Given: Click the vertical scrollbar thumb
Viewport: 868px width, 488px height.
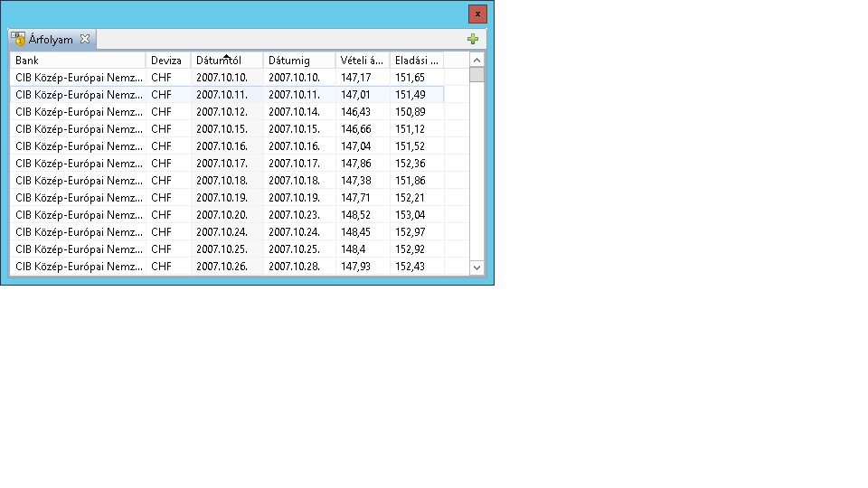Looking at the screenshot, I should [476, 74].
